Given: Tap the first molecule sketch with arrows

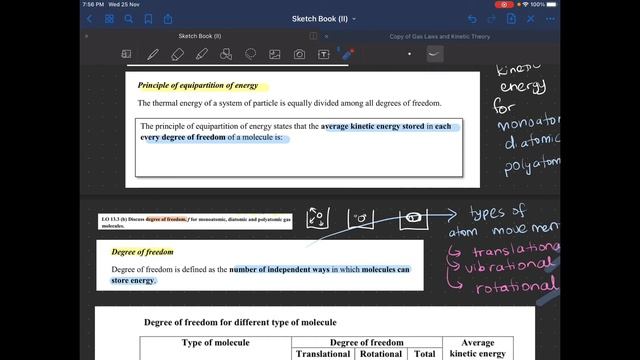Looking at the screenshot, I should (x=317, y=218).
